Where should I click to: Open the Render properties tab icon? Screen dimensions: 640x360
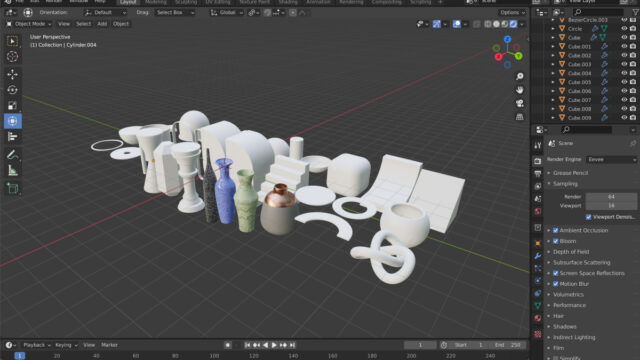538,161
